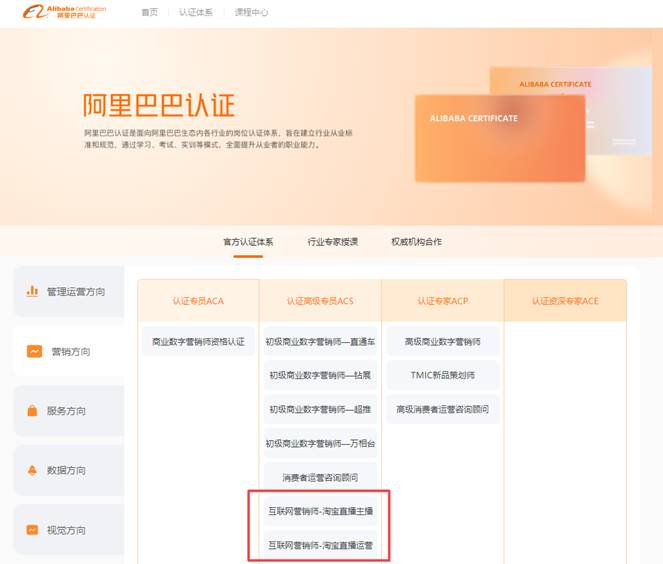This screenshot has width=663, height=564.
Task: Click the Alibaba Certification logo
Action: (65, 12)
